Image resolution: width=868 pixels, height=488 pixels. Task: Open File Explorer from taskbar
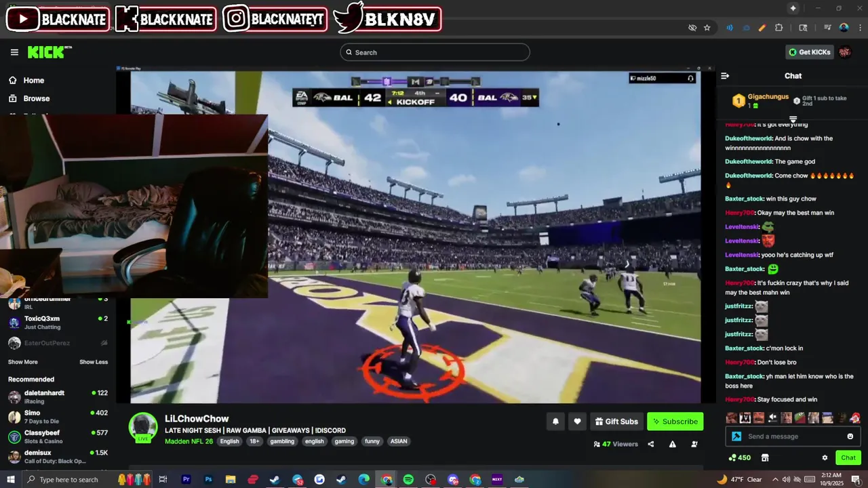click(231, 479)
